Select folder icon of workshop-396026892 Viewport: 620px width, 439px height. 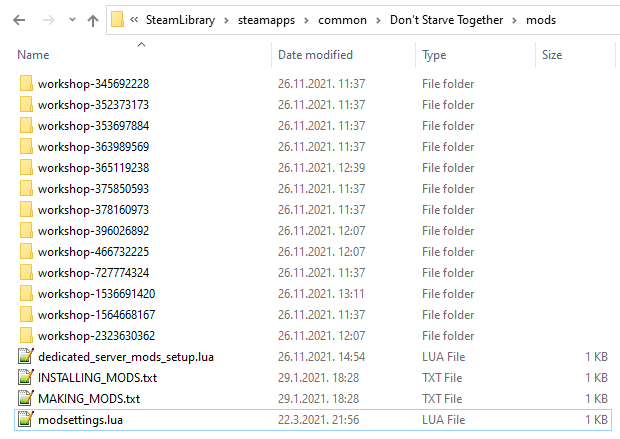click(x=26, y=230)
